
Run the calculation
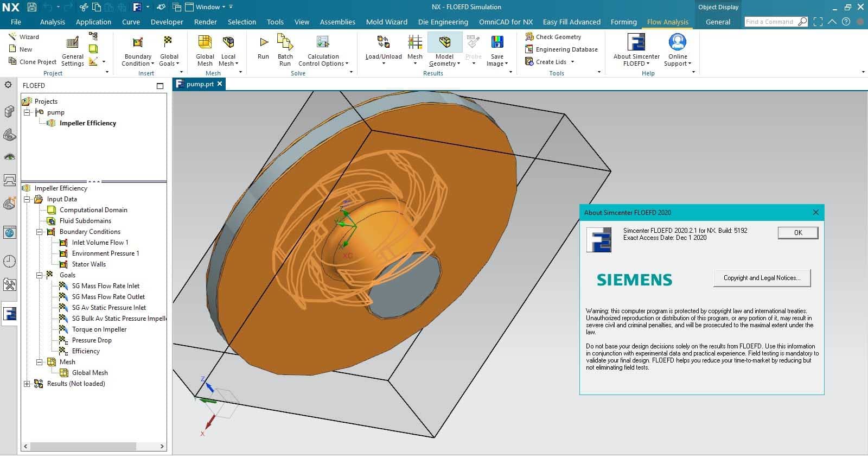point(263,48)
